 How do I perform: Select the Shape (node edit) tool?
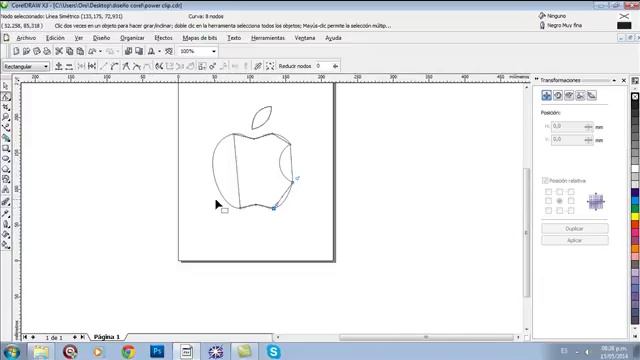pos(6,97)
